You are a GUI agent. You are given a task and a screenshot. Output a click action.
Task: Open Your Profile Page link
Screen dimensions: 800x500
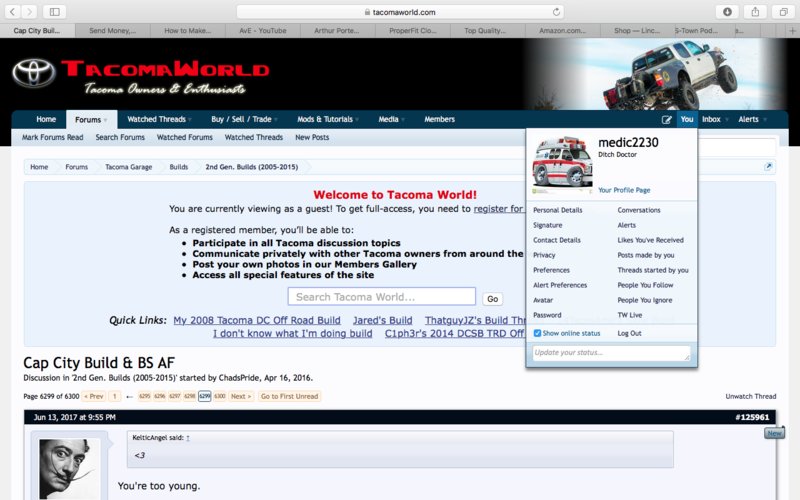pyautogui.click(x=624, y=190)
